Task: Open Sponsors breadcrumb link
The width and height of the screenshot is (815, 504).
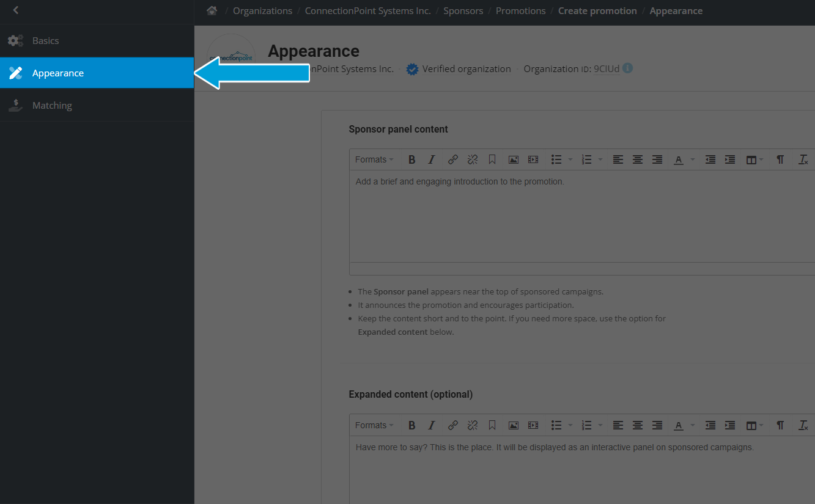Action: 463,11
